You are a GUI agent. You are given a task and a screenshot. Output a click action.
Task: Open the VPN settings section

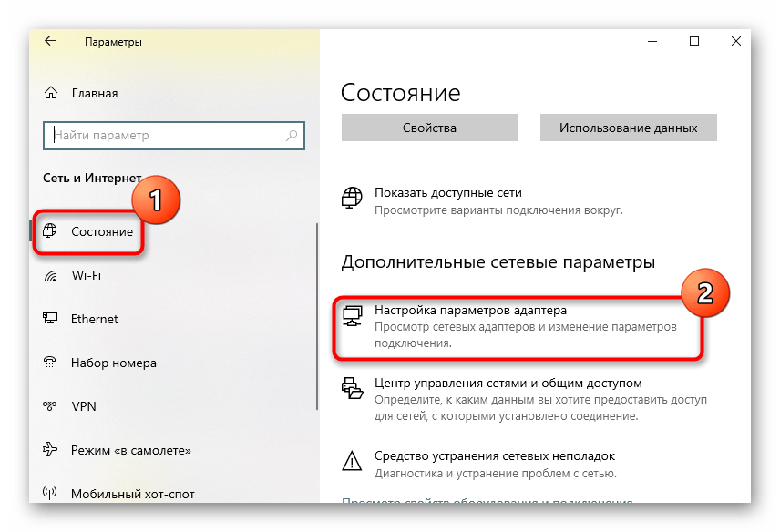tap(84, 406)
